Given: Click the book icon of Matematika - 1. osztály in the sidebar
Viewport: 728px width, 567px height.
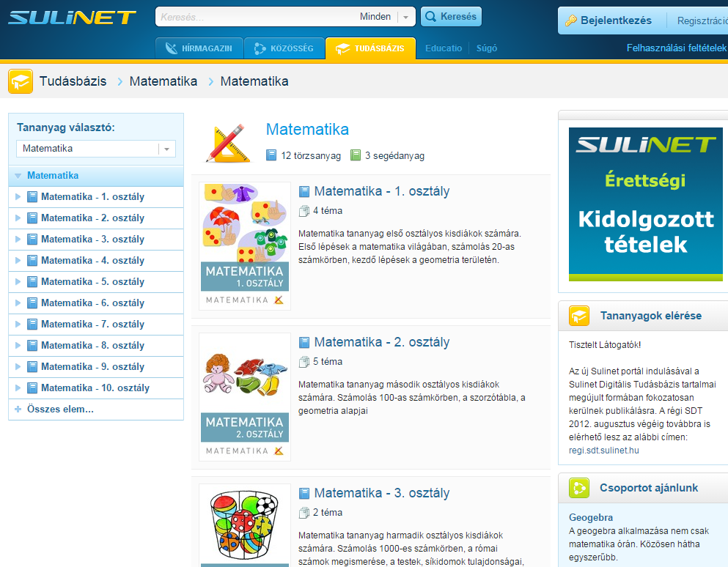Looking at the screenshot, I should 32,197.
